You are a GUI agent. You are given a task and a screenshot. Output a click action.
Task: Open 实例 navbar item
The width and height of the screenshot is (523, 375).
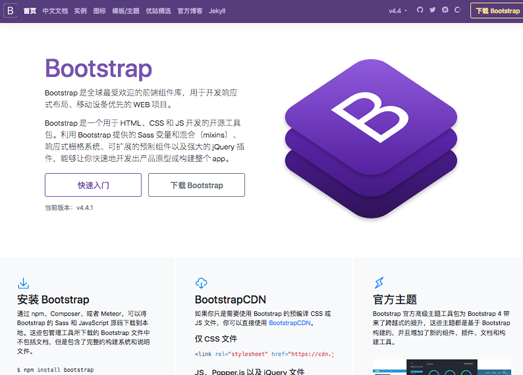pos(80,11)
